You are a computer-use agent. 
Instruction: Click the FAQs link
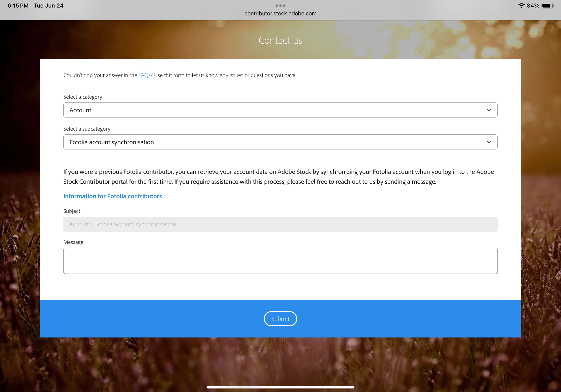pyautogui.click(x=144, y=75)
